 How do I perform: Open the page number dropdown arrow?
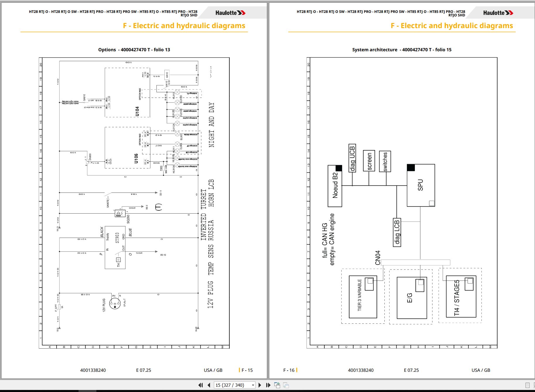253,385
